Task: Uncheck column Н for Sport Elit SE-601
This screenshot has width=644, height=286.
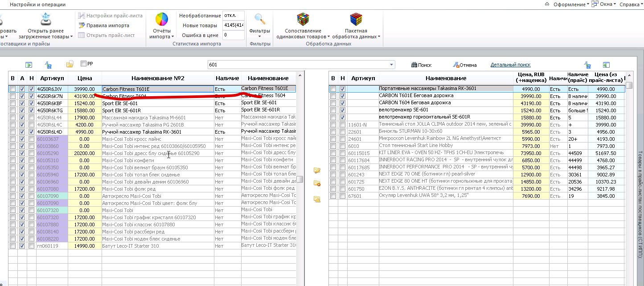Action: point(31,103)
